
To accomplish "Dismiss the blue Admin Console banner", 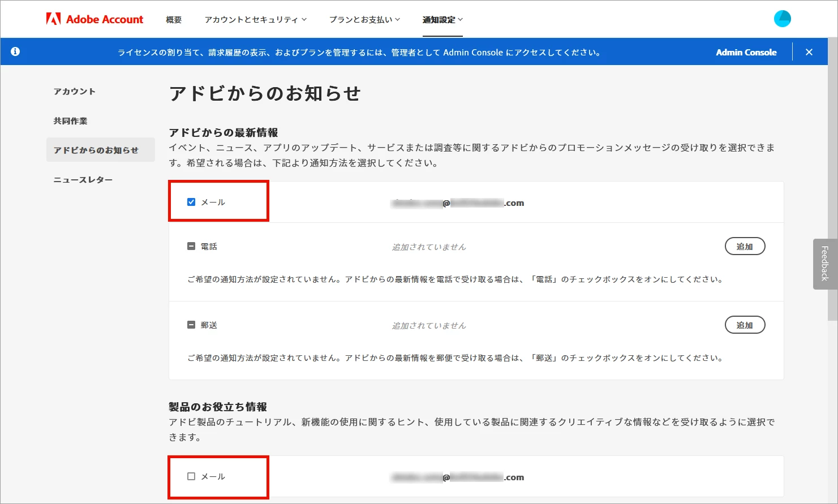I will 809,52.
